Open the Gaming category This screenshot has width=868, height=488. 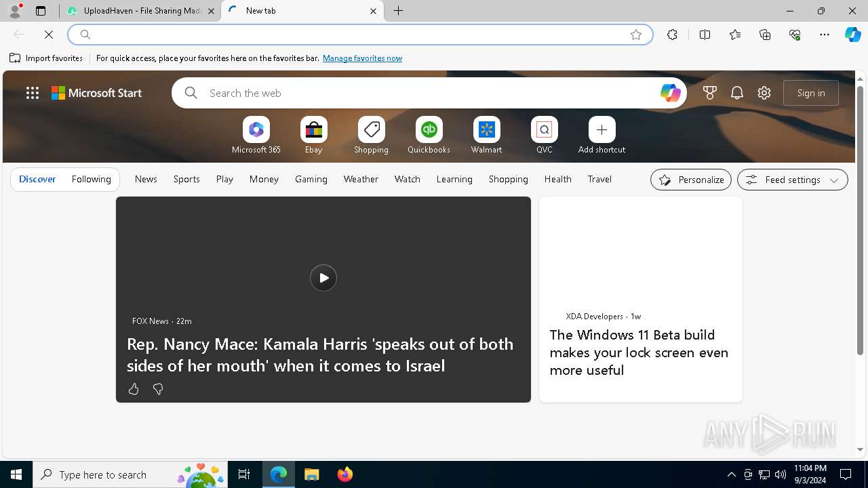[x=311, y=179]
